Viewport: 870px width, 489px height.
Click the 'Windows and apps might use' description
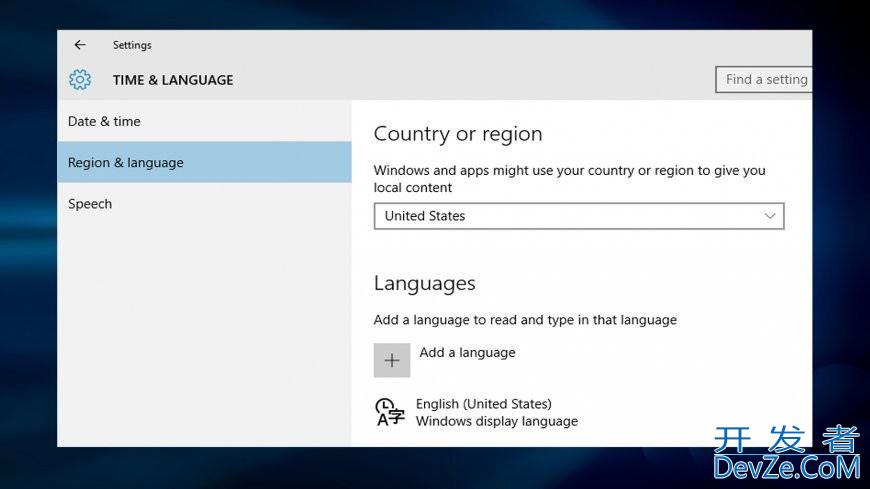coord(569,179)
